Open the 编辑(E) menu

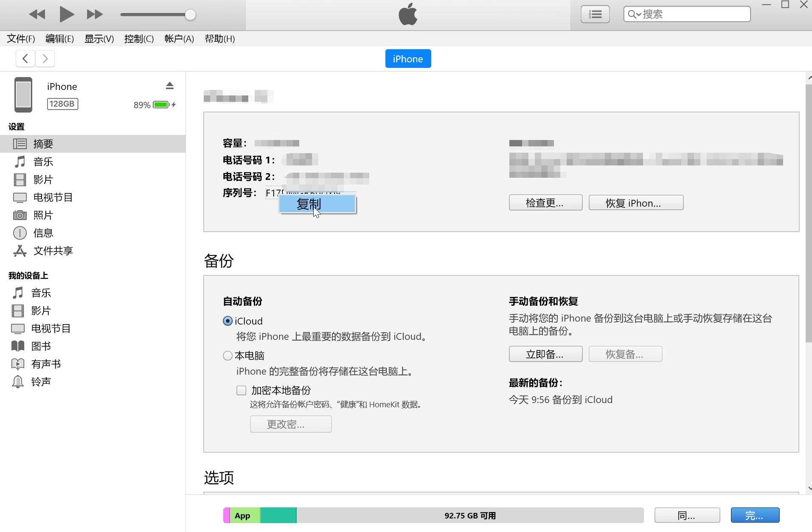point(59,39)
